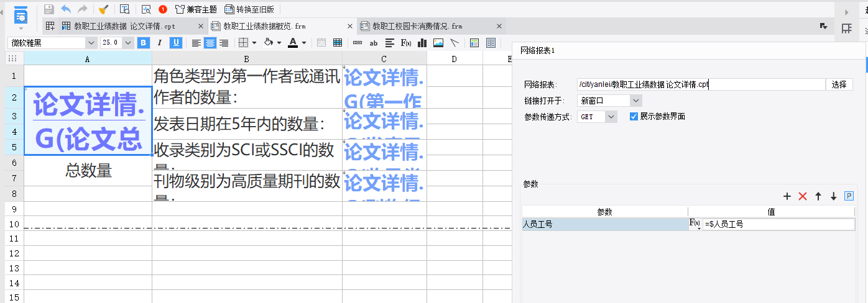Open the notification badge showing 1
Screen dimensions: 868x303
(x=163, y=9)
